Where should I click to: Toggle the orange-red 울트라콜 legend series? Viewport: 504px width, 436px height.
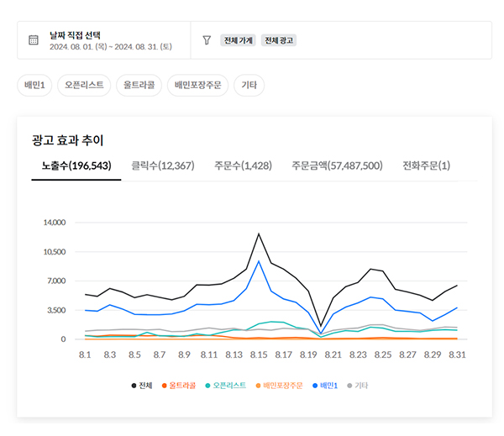pyautogui.click(x=178, y=386)
